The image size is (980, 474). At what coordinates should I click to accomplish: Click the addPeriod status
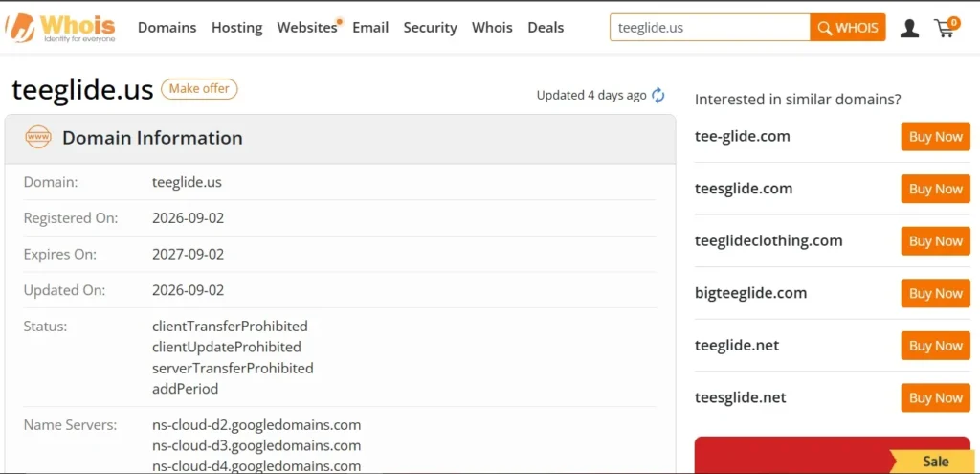[x=185, y=389]
